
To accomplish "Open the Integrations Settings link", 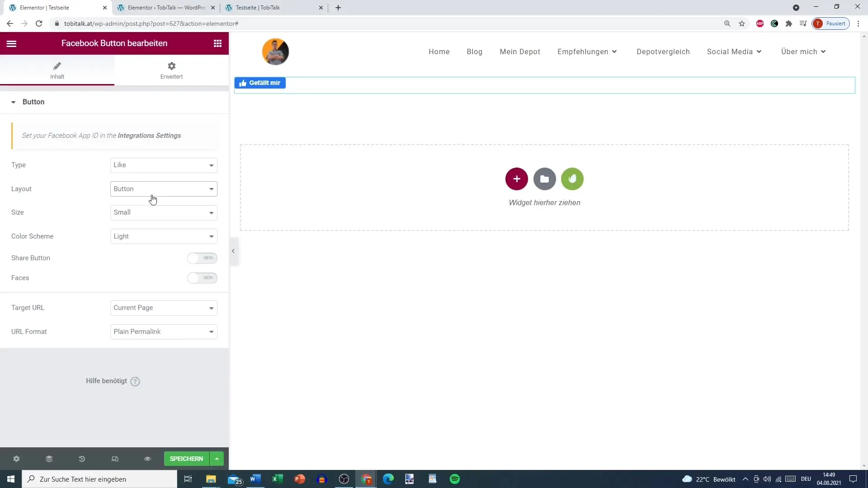I will pyautogui.click(x=149, y=136).
